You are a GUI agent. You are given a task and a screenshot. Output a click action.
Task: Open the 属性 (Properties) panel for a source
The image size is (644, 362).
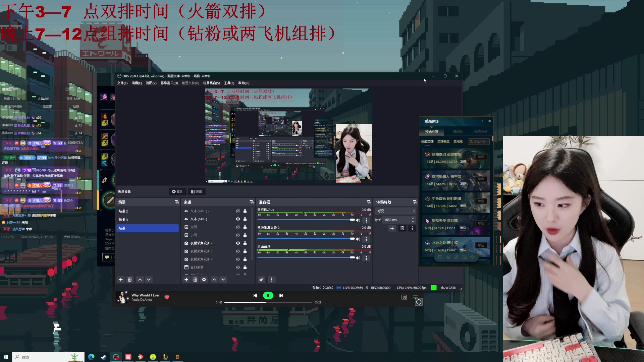[177, 191]
